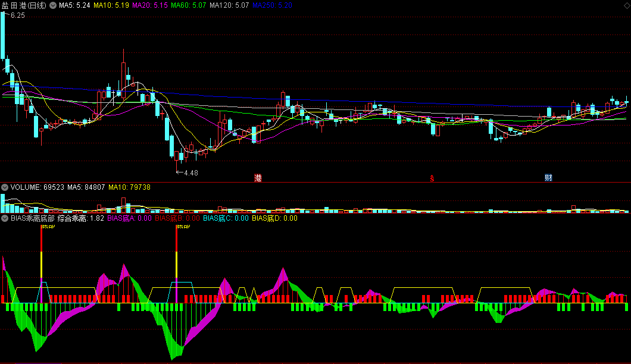Viewport: 631px width, 364px height.
Task: Expand the BIAS乖离底部 indicator settings chevron
Action: point(5,218)
